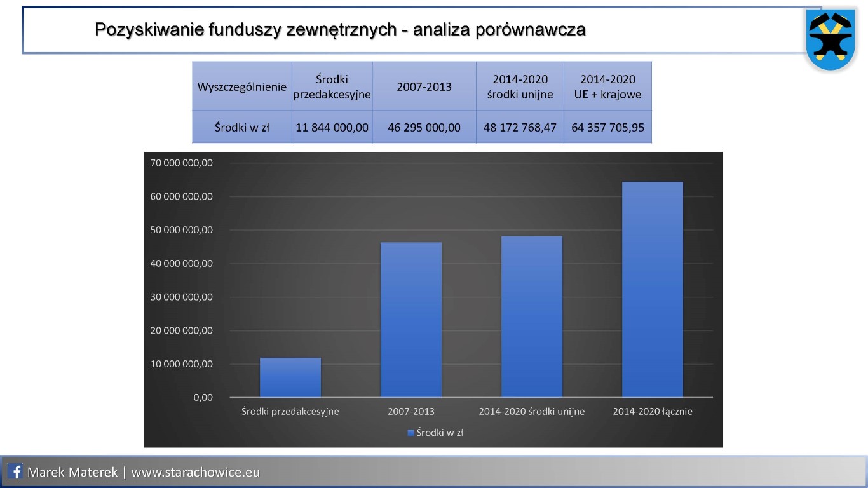The height and width of the screenshot is (488, 868).
Task: Click the slide title about pozyskiwanie funduszy
Action: point(340,29)
